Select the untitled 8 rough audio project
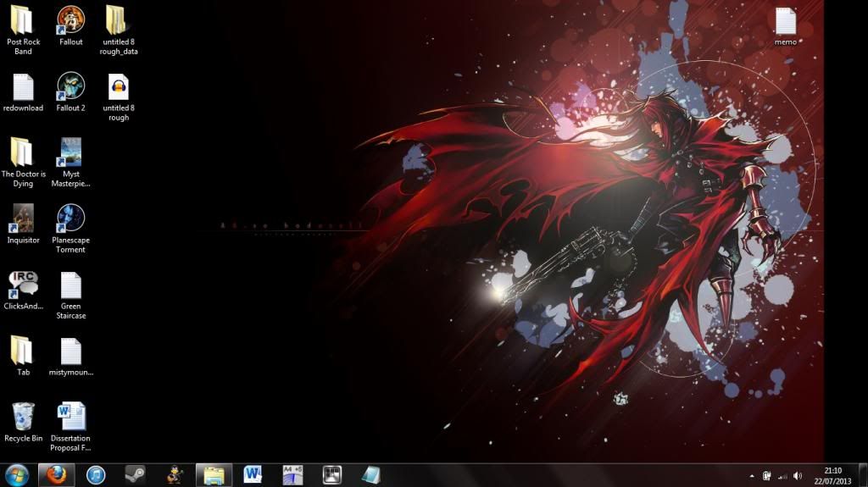868x487 pixels. click(119, 97)
